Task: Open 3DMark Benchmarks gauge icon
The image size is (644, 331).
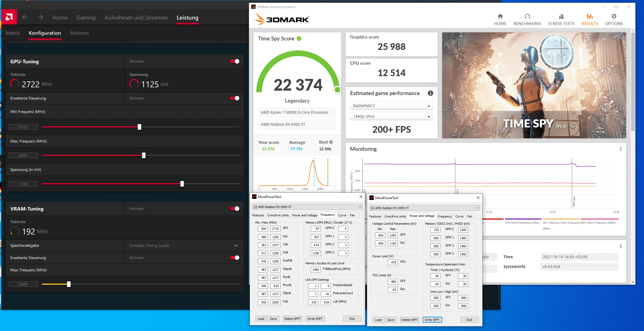Action: [x=527, y=16]
